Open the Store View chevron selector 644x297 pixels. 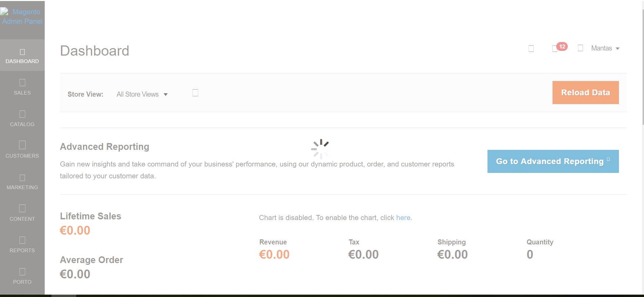click(x=166, y=94)
